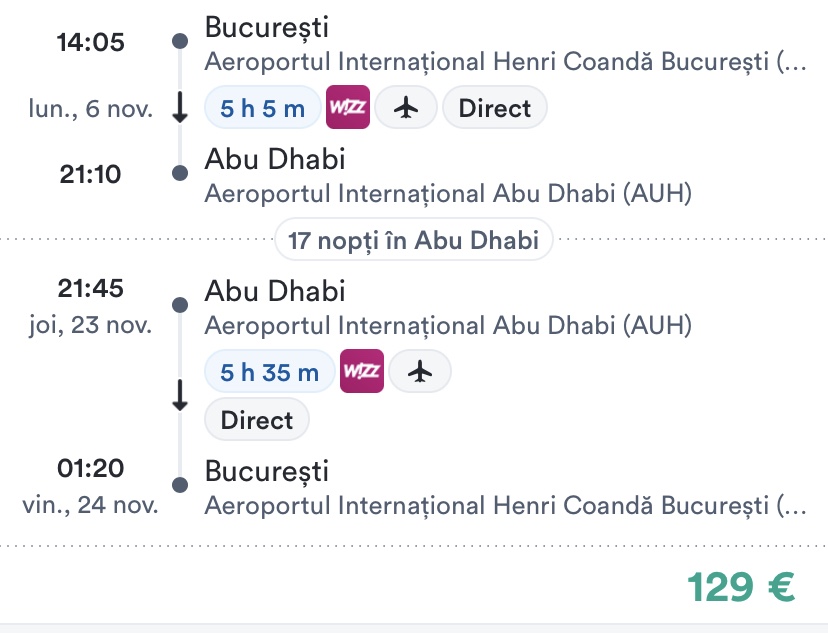Click the outbound flight down arrow
The width and height of the screenshot is (828, 633).
tap(180, 108)
